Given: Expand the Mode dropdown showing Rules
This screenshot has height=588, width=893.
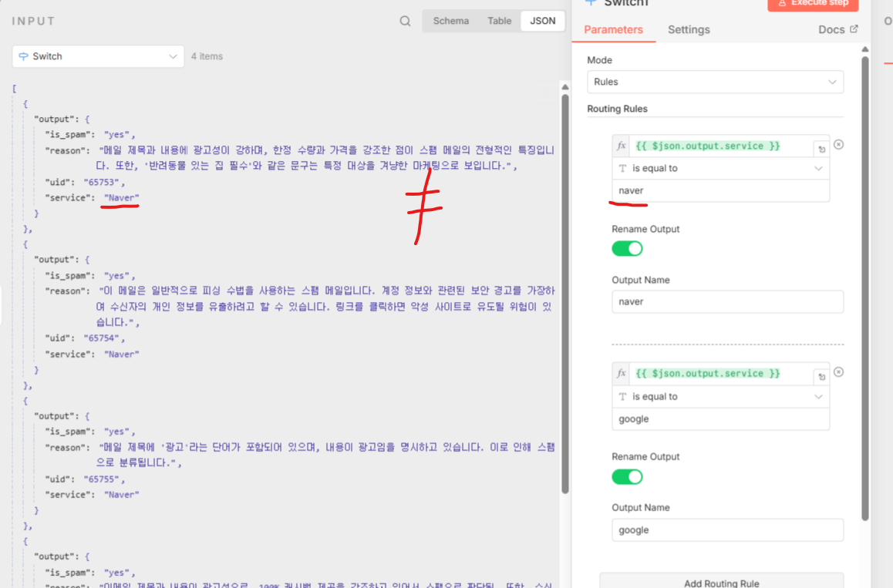Looking at the screenshot, I should pyautogui.click(x=715, y=82).
